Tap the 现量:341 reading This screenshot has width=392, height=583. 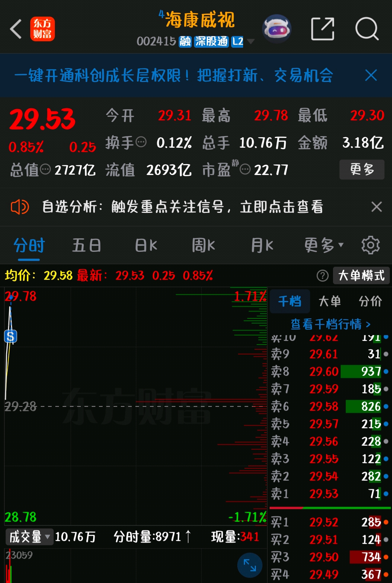(235, 537)
